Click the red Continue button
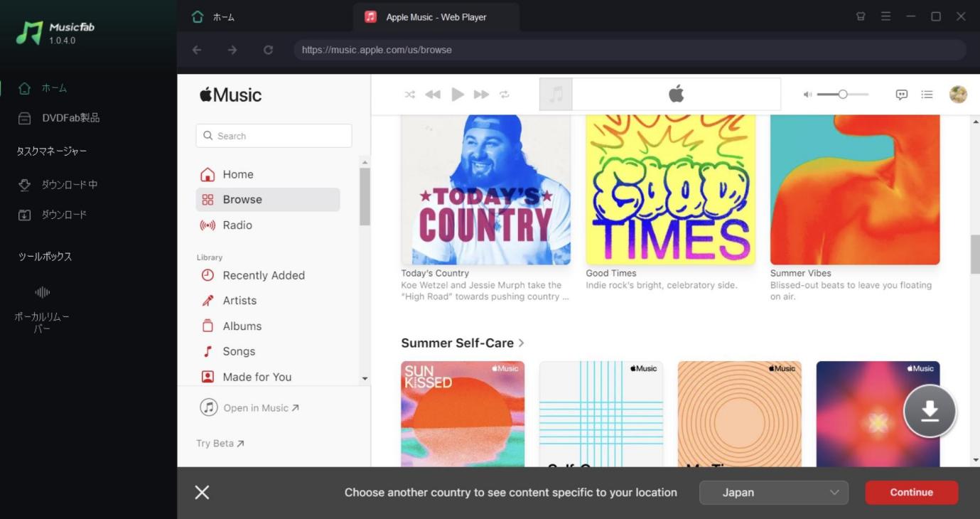 click(x=911, y=493)
